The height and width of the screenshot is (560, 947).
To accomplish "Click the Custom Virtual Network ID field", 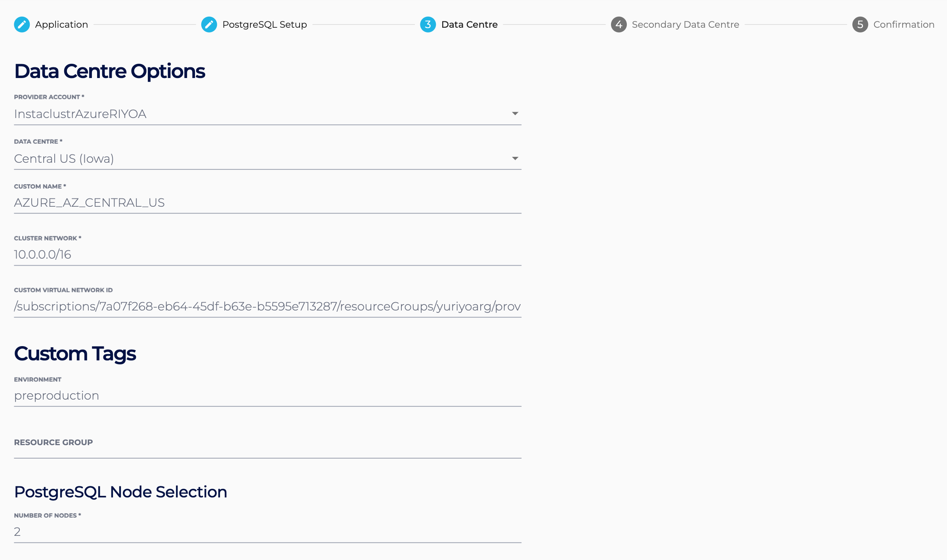I will (267, 307).
